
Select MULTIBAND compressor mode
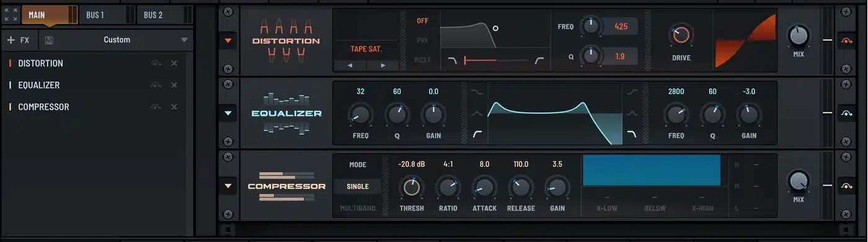358,209
